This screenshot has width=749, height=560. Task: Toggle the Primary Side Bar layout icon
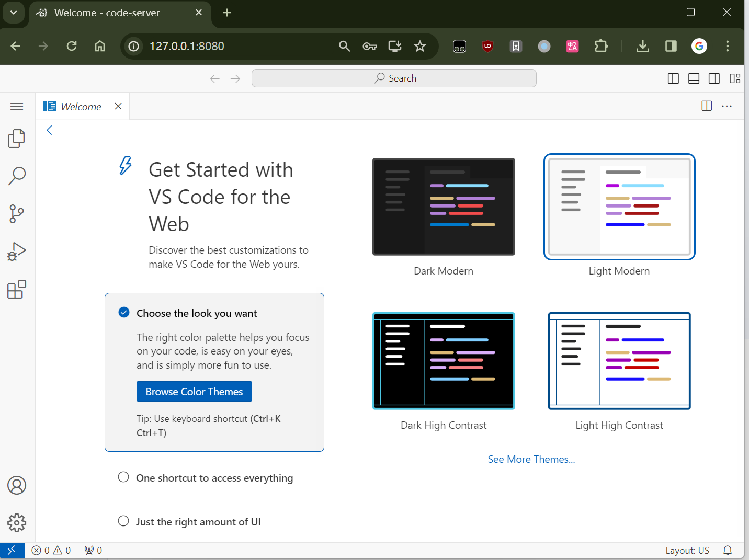673,78
